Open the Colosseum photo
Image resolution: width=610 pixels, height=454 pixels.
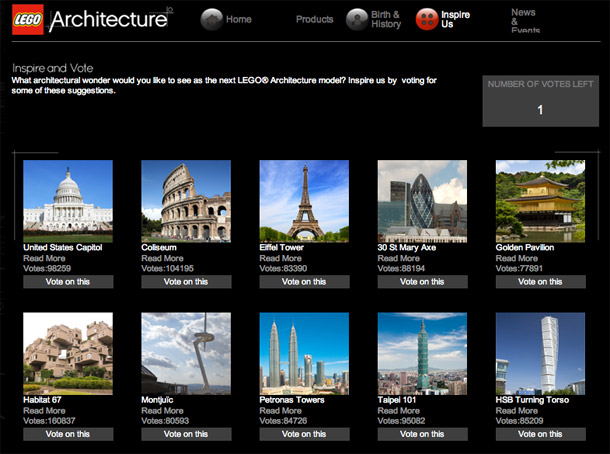186,201
